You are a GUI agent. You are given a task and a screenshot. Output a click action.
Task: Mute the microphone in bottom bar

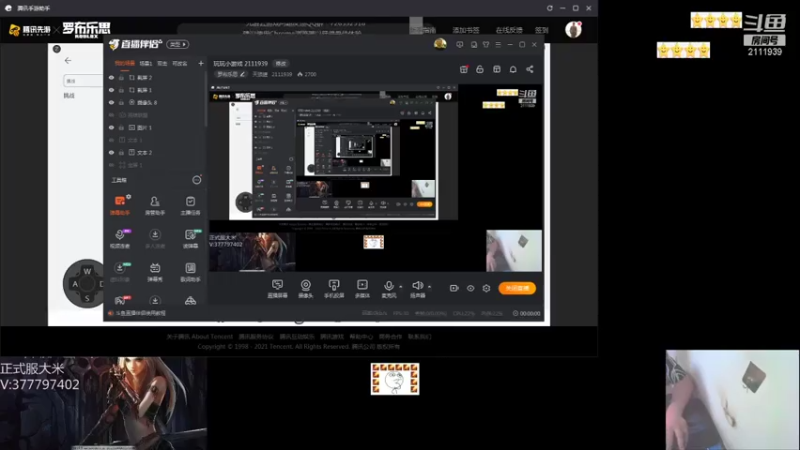(x=389, y=288)
